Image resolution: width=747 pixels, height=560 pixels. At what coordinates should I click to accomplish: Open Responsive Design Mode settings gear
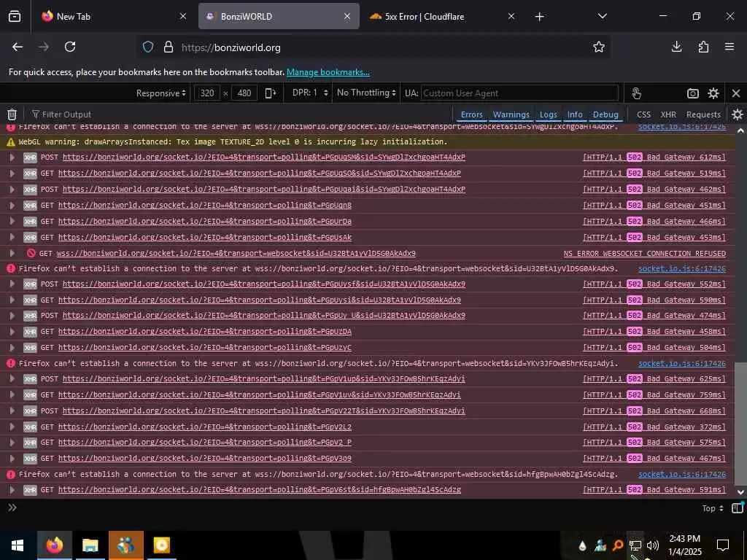(713, 93)
